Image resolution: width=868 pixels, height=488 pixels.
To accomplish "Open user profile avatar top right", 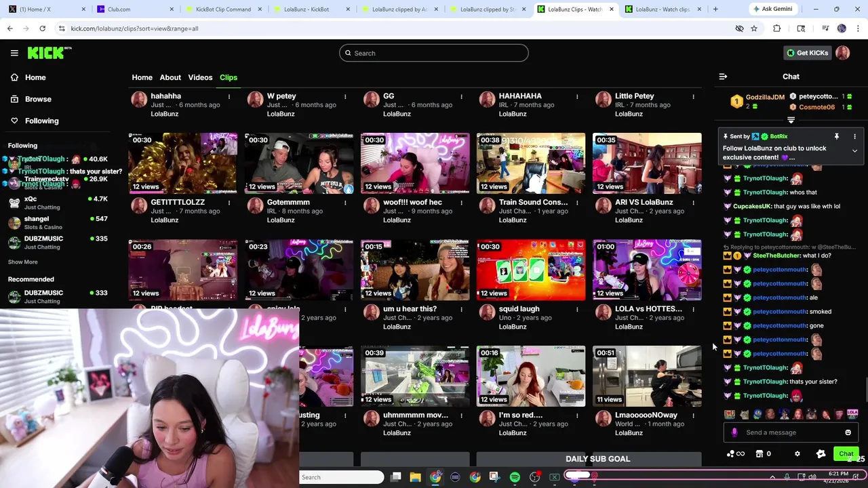I will click(x=843, y=53).
